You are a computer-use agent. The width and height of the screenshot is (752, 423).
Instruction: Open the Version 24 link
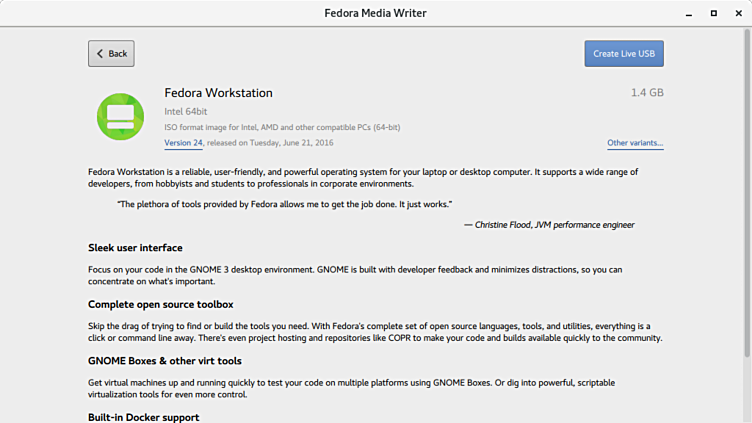pos(184,143)
